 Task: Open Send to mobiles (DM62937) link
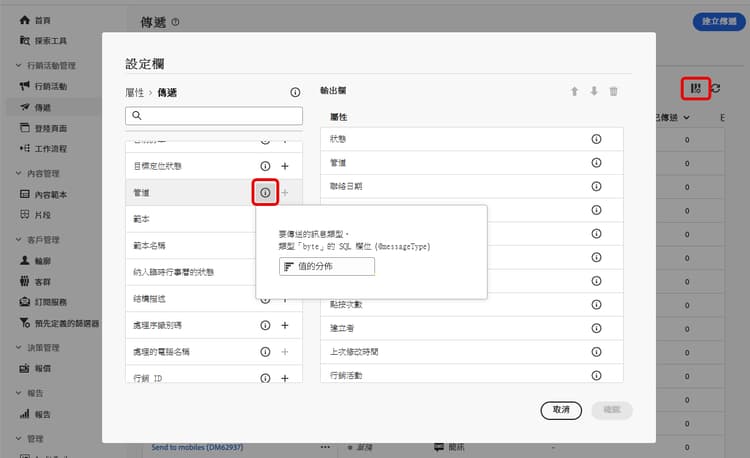[x=197, y=447]
